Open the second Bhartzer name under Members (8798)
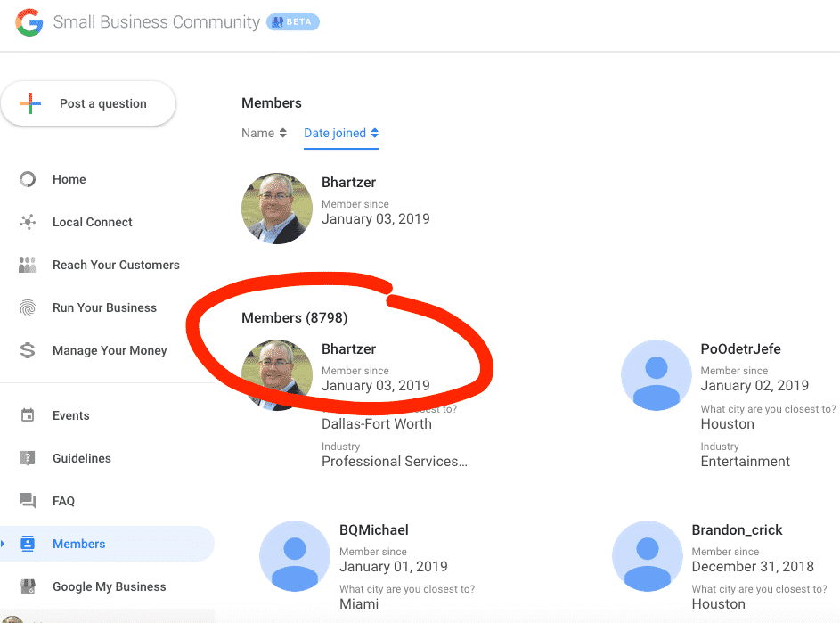 [349, 349]
